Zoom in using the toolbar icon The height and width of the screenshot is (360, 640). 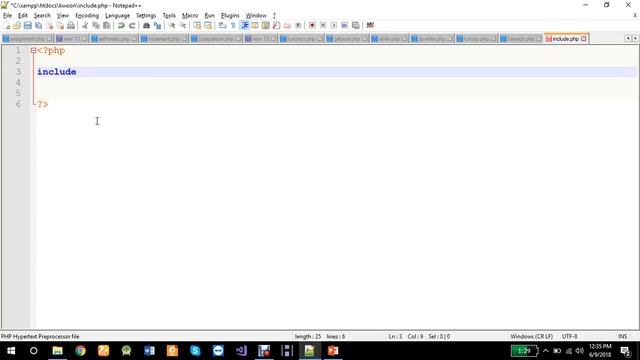pyautogui.click(x=172, y=25)
